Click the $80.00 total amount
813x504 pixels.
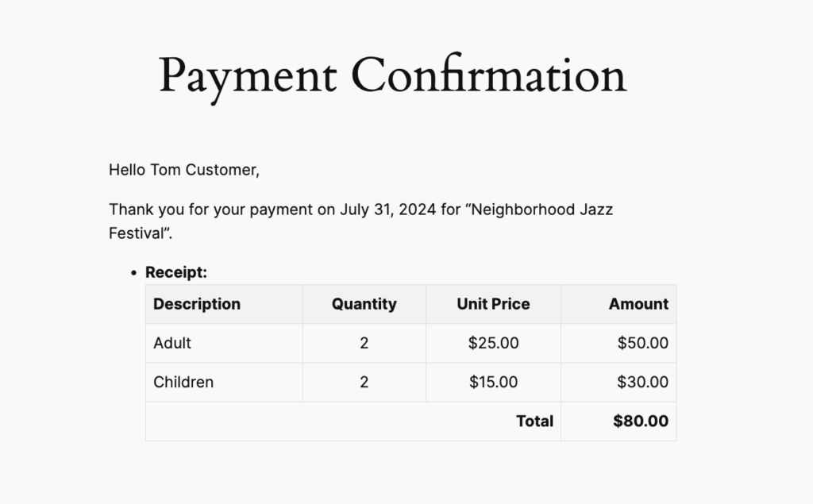tap(640, 421)
